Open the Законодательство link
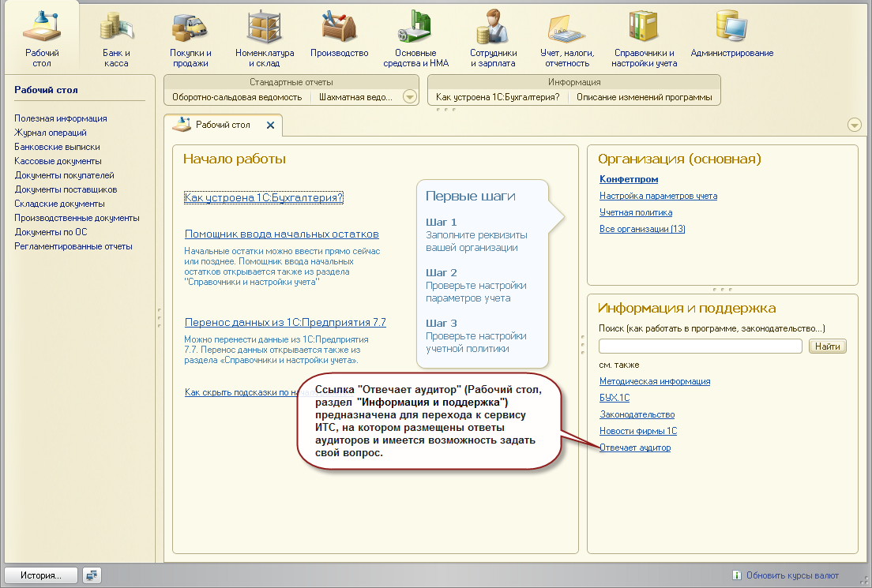Viewport: 872px width, 588px height. (637, 414)
